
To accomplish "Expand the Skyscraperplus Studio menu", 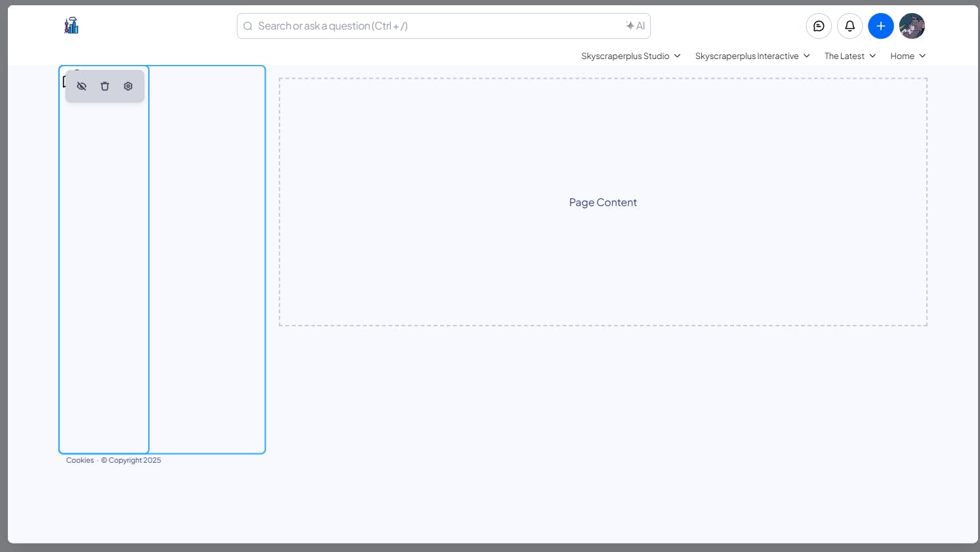I will point(631,56).
